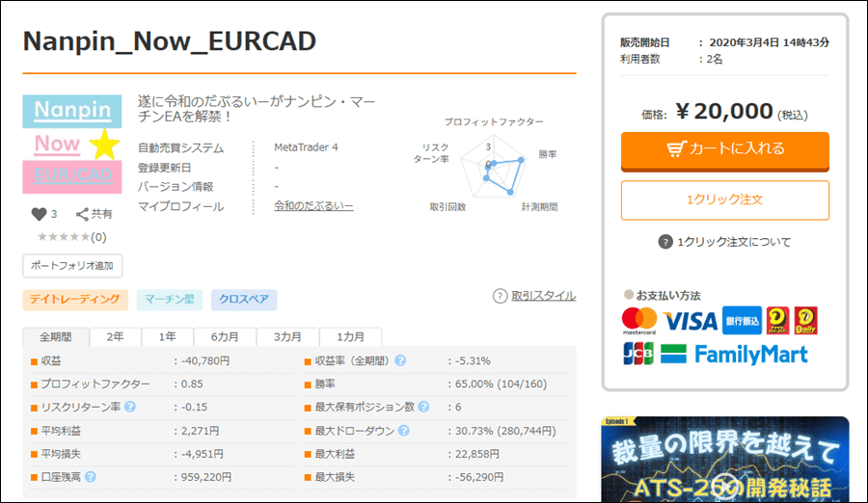Click the price ¥20,000 text
The image size is (868, 503).
(724, 112)
